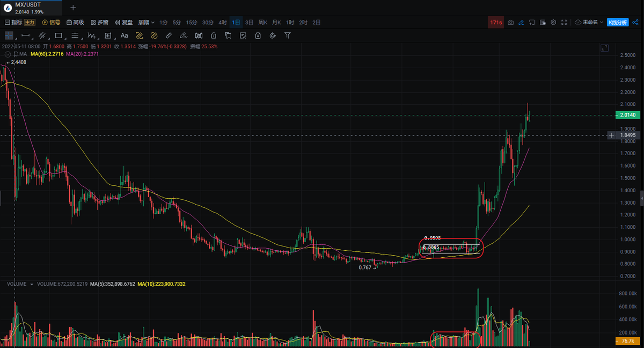Click the K线分析 button
644x348 pixels.
[618, 23]
